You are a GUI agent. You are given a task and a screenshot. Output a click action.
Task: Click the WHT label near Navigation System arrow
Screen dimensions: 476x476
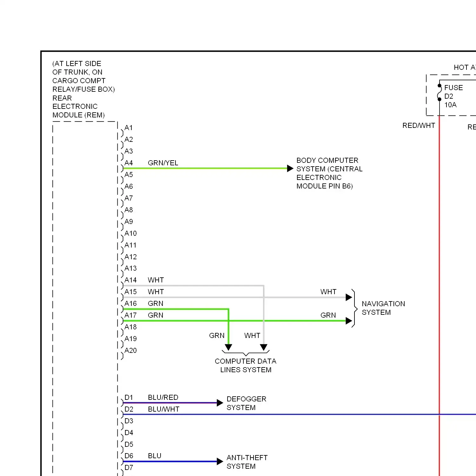click(x=328, y=292)
